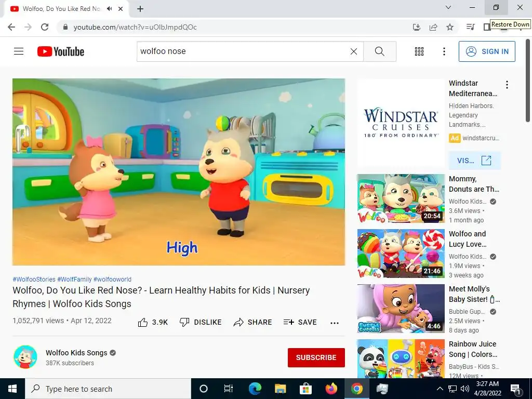Subscribe to Wolfoo Kids Songs channel
This screenshot has width=532, height=399.
[316, 357]
